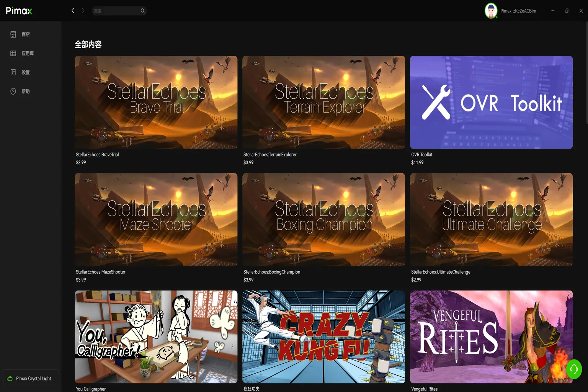Click the search magnifier icon
Viewport: 588px width, 392px height.
(143, 11)
